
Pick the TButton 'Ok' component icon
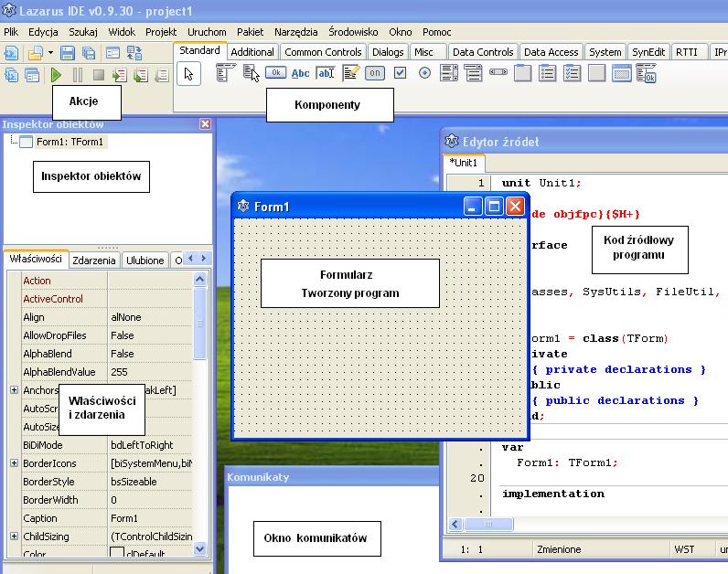(276, 73)
